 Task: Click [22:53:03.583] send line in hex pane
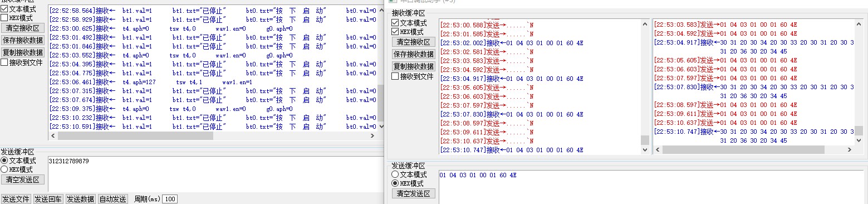point(725,25)
